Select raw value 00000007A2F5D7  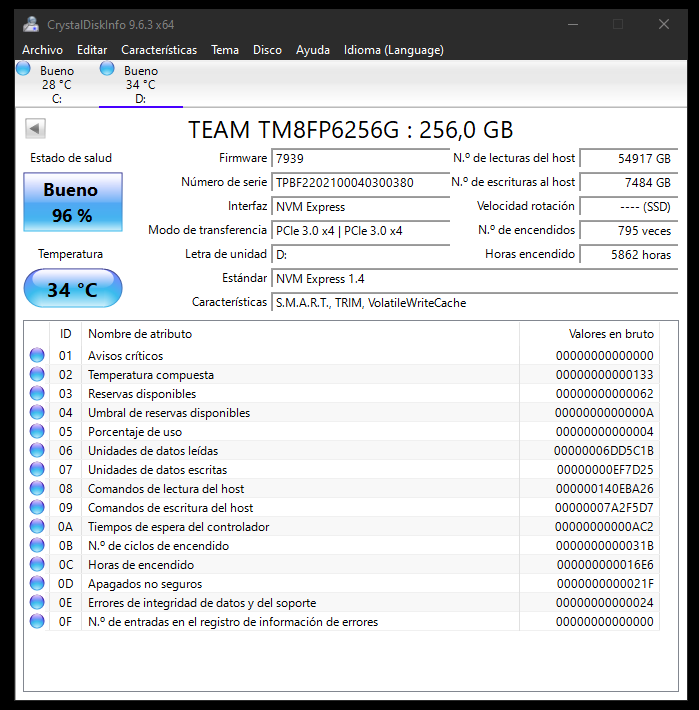click(x=604, y=508)
